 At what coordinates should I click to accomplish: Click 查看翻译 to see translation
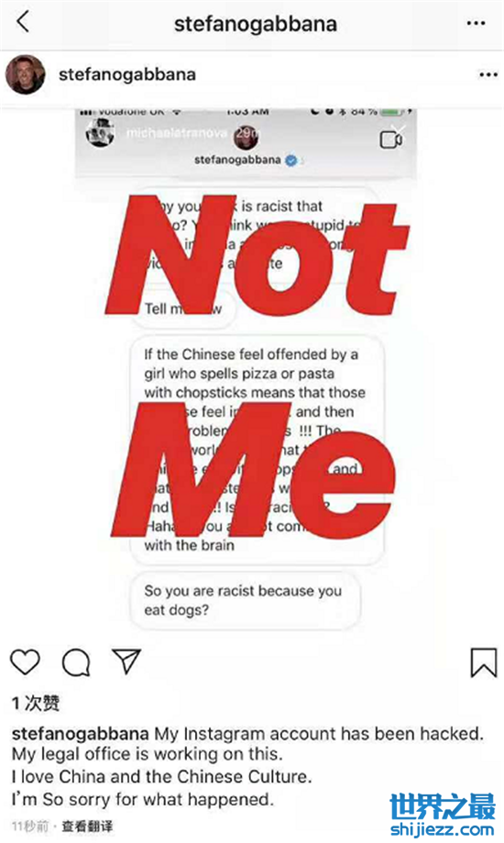(x=87, y=826)
